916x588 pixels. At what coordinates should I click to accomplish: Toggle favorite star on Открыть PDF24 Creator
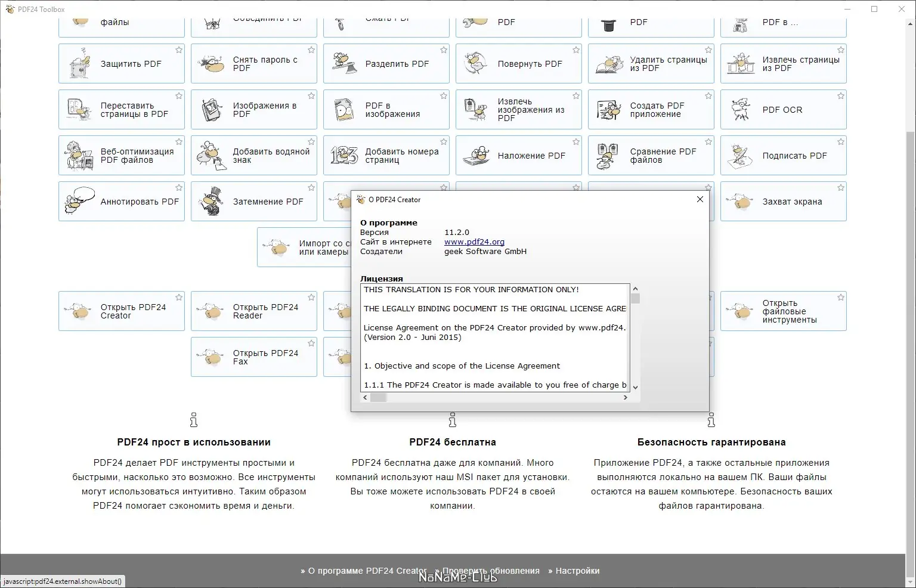pos(179,298)
